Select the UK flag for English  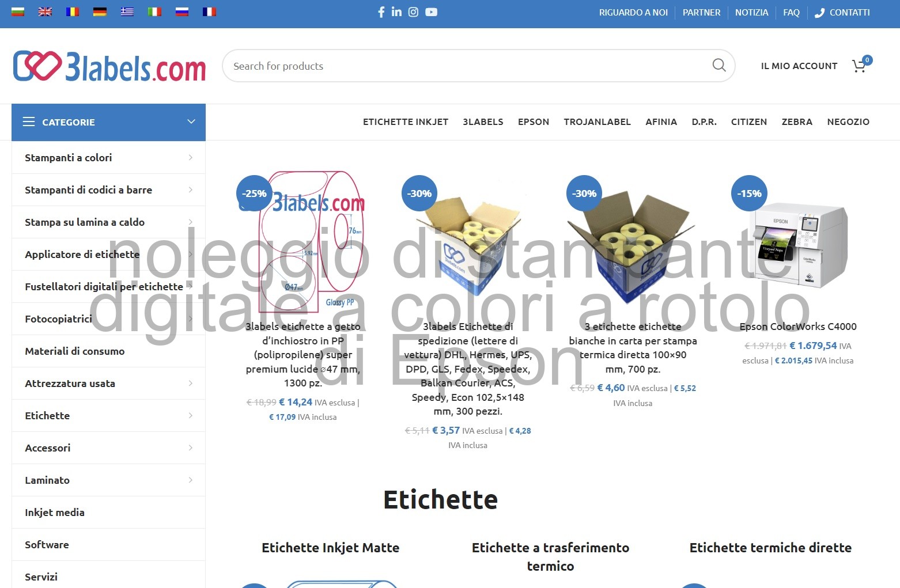45,11
